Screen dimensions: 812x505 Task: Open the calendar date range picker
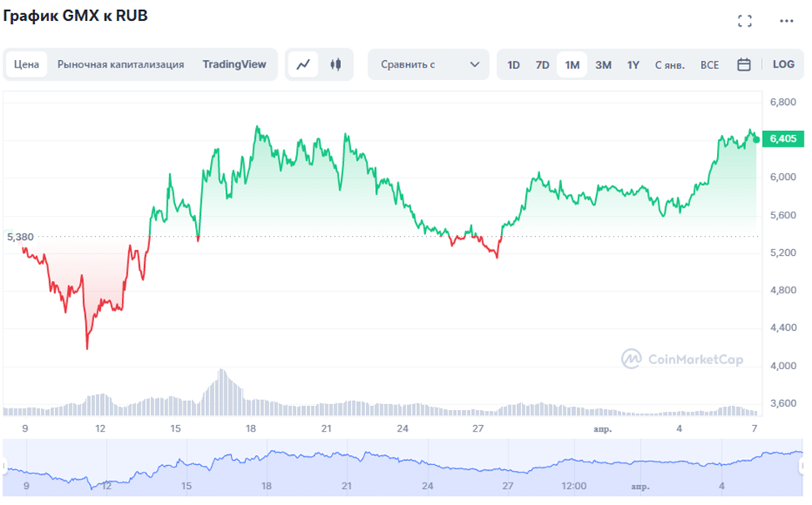(x=744, y=65)
